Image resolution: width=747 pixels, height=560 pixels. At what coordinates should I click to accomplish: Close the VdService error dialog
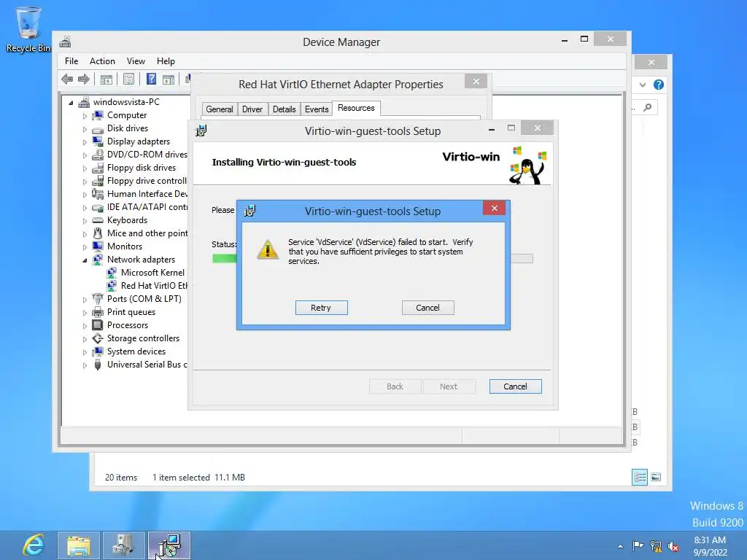(495, 208)
